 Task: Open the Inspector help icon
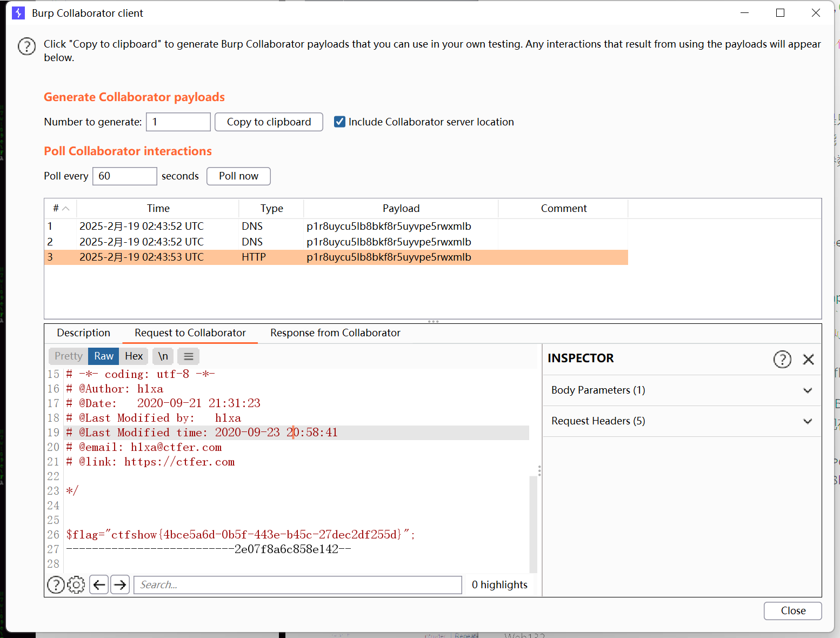[x=782, y=359]
